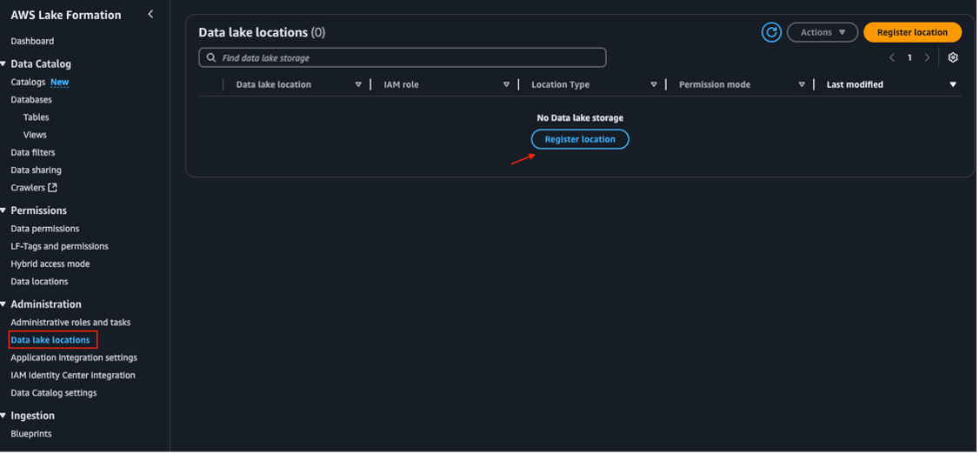Open the Actions dropdown

[822, 32]
